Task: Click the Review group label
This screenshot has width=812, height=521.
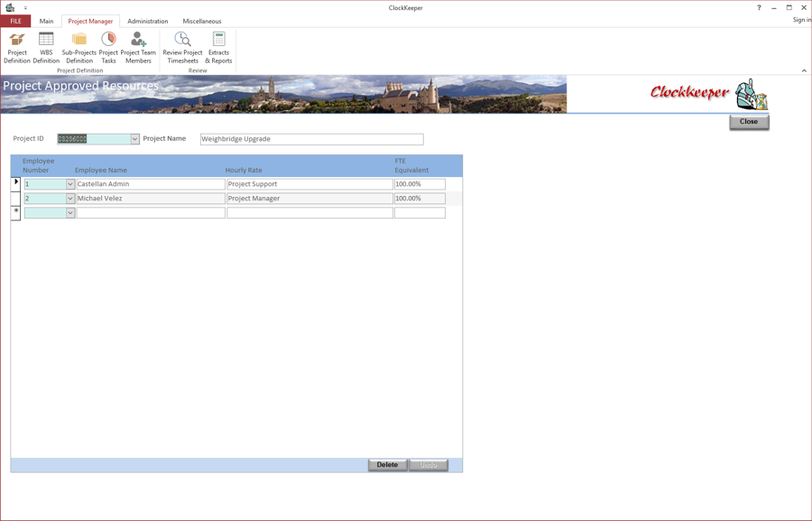Action: pos(198,70)
